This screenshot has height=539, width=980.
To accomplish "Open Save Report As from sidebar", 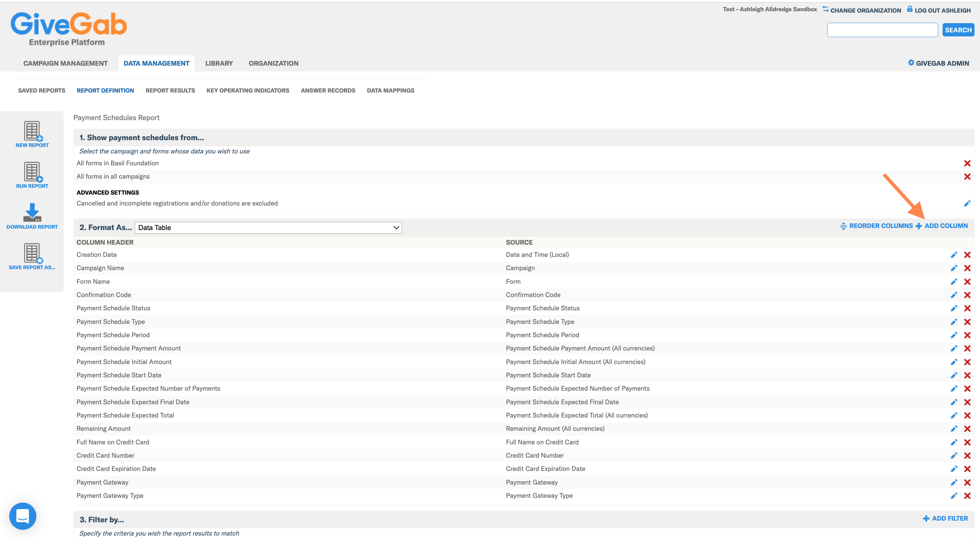I will [32, 256].
